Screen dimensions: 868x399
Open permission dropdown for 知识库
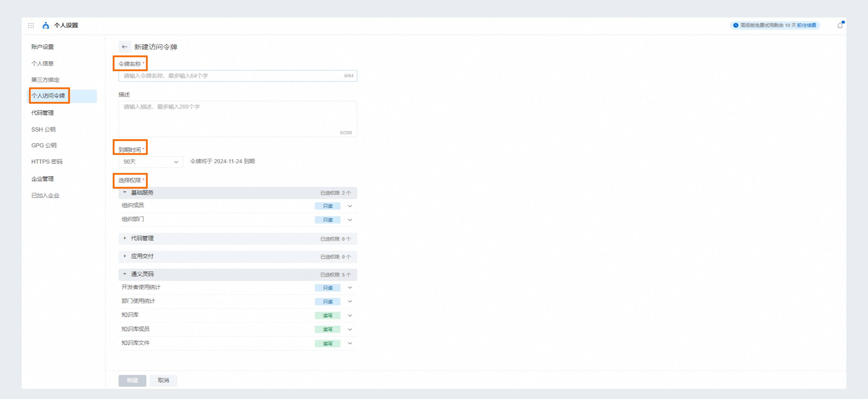pyautogui.click(x=350, y=316)
